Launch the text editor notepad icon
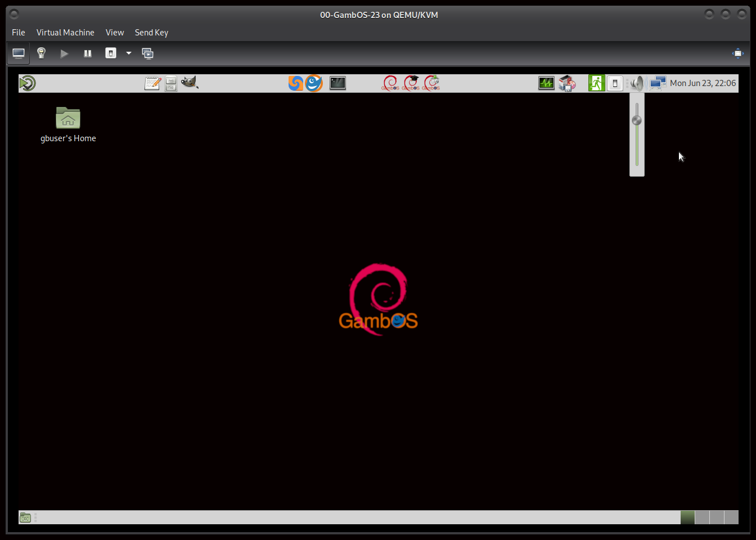Screen dimensions: 756x540 152,83
